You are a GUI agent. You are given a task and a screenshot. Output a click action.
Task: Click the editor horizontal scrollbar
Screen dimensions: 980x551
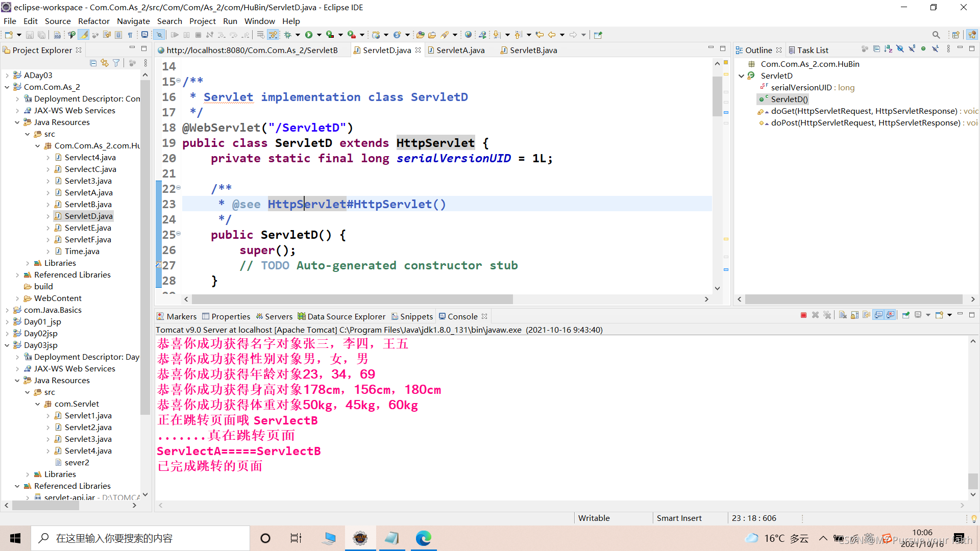pyautogui.click(x=352, y=299)
